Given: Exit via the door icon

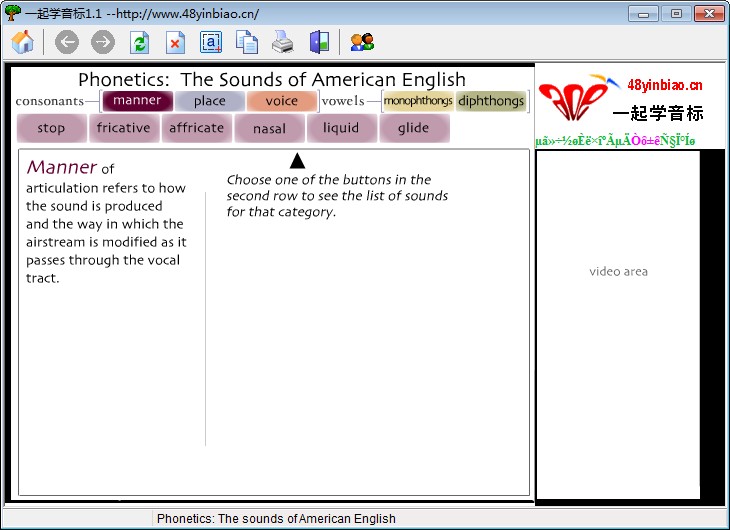Looking at the screenshot, I should 319,42.
